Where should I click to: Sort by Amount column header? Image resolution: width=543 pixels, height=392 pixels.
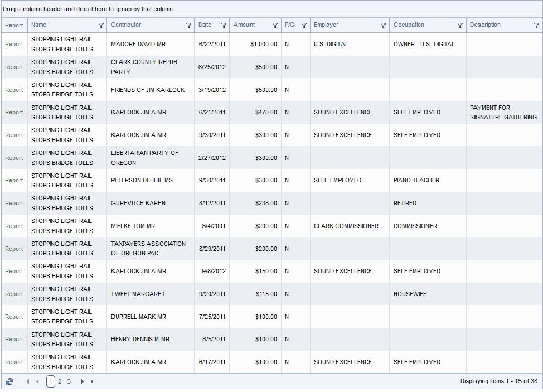244,25
